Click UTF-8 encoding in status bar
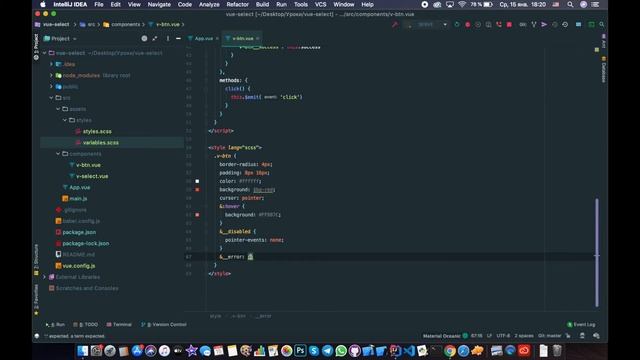 pos(503,336)
